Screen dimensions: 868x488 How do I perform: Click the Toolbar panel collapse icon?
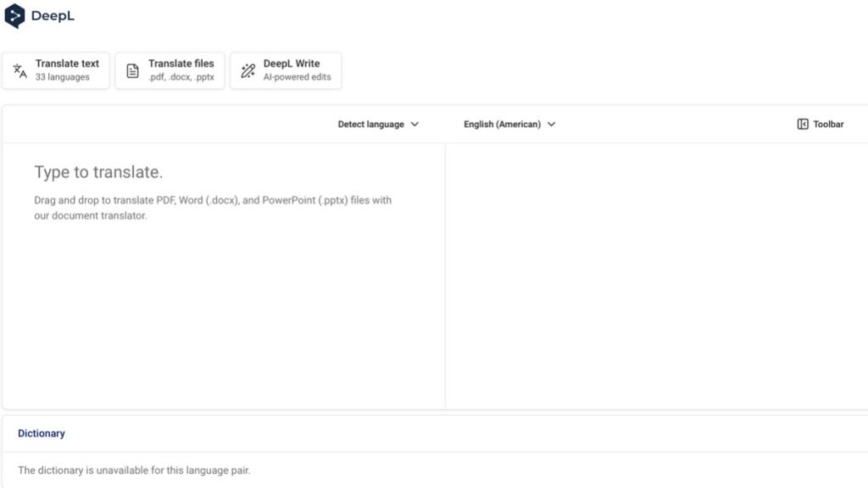coord(803,125)
